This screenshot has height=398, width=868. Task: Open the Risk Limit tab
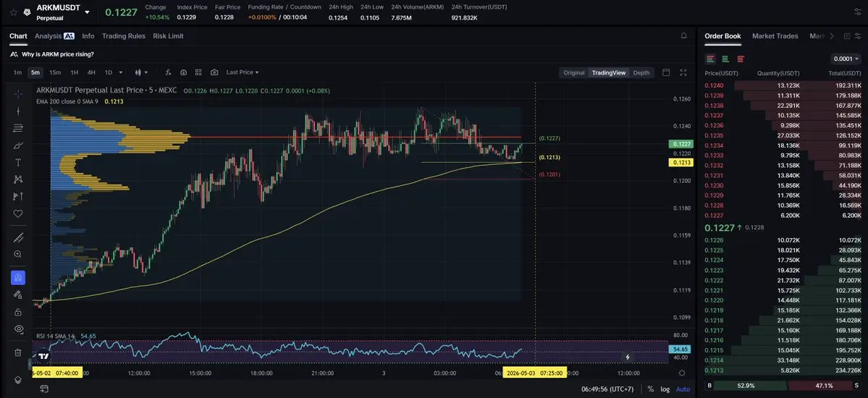tap(168, 36)
